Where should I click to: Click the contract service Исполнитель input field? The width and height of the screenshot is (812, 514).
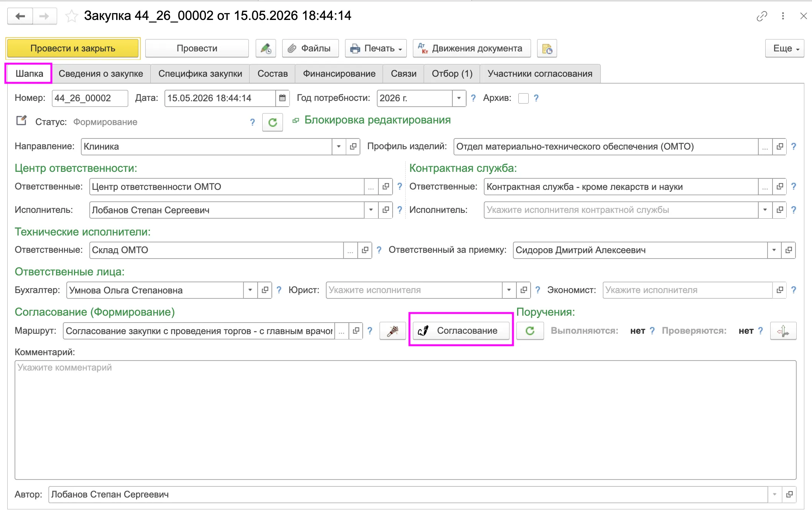pos(621,210)
